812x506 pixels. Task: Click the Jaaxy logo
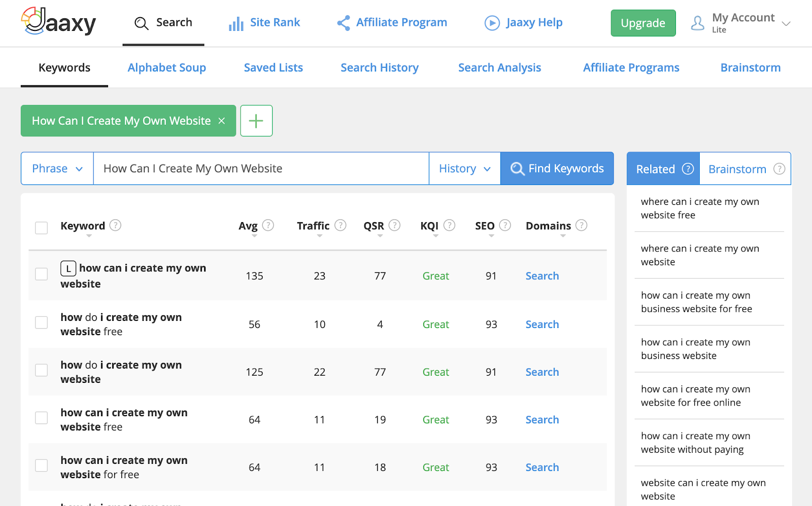coord(58,22)
